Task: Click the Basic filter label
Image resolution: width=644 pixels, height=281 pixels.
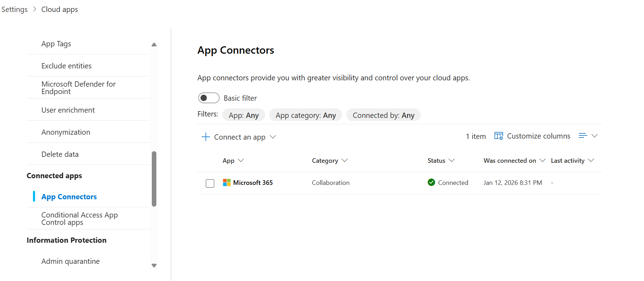Action: click(240, 98)
